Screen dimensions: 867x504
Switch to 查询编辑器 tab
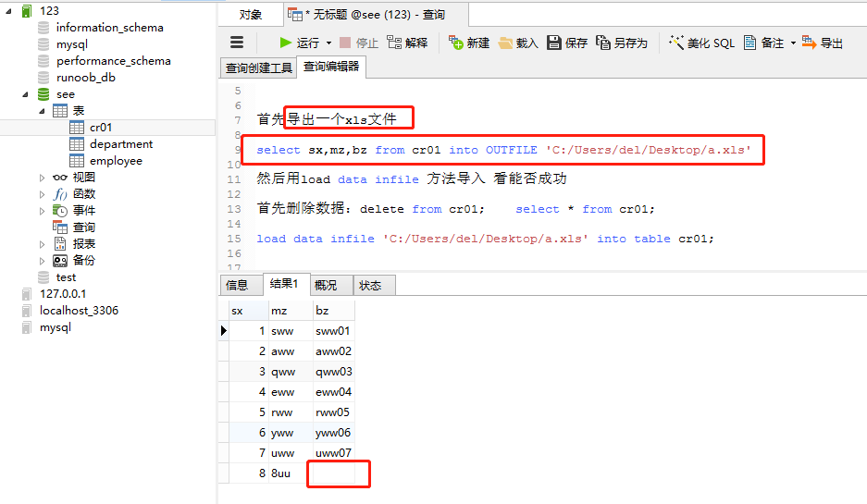[331, 67]
